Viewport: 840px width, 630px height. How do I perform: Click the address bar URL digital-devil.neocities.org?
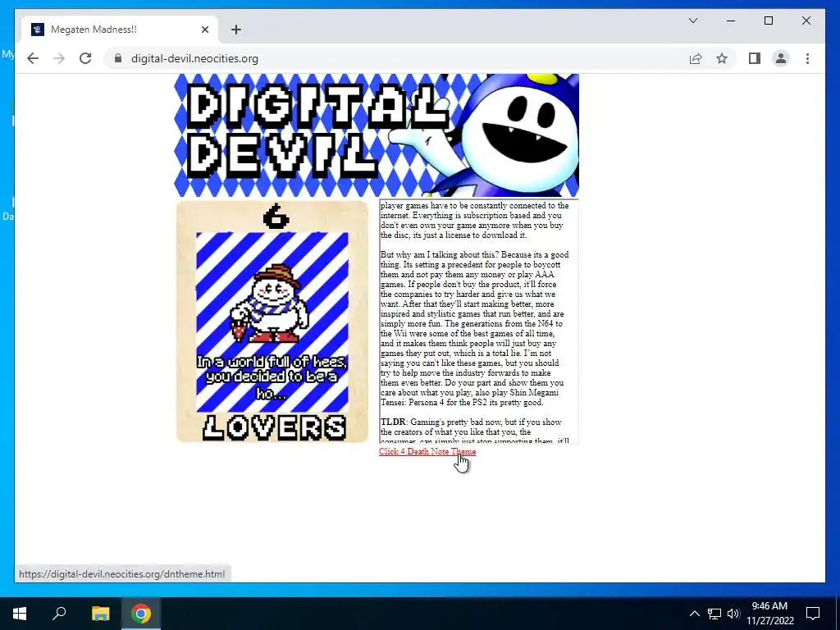pos(194,58)
